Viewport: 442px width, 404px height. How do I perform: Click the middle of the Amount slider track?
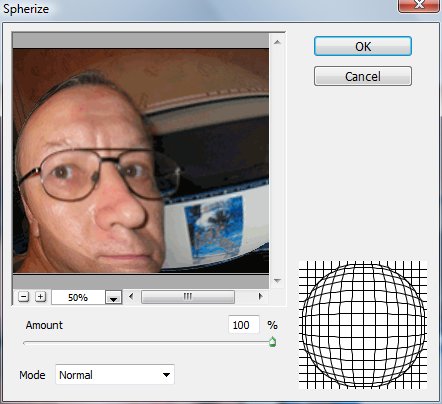coord(148,342)
